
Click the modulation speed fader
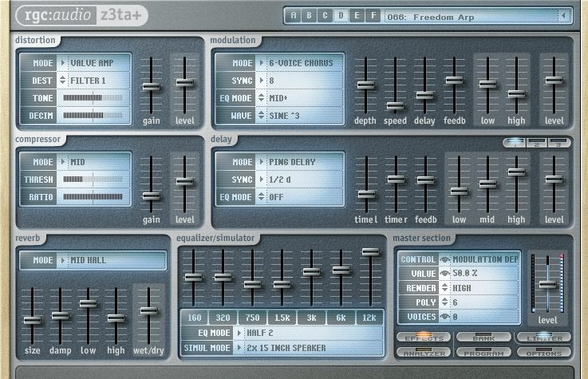tap(395, 106)
